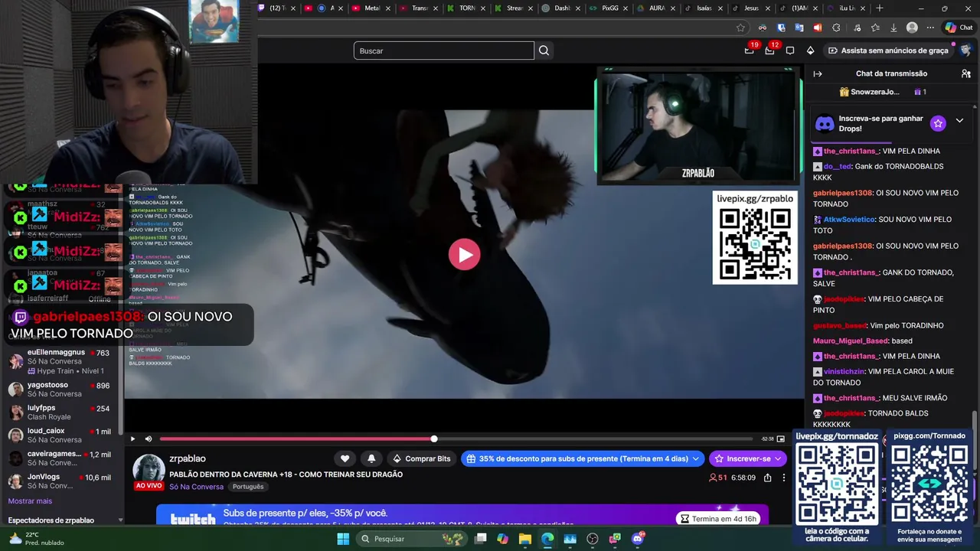Open File Explorer from taskbar
Viewport: 980px width, 551px height.
pyautogui.click(x=525, y=539)
